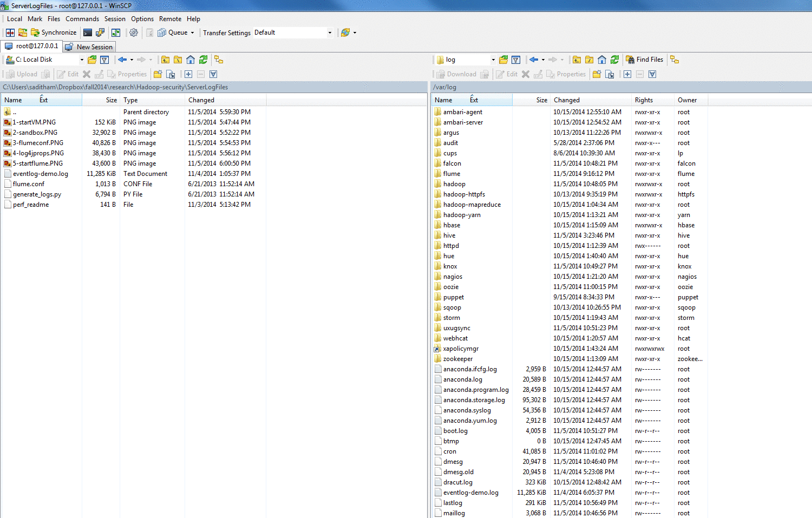This screenshot has height=518, width=812.
Task: Open the Mark menu
Action: click(35, 19)
